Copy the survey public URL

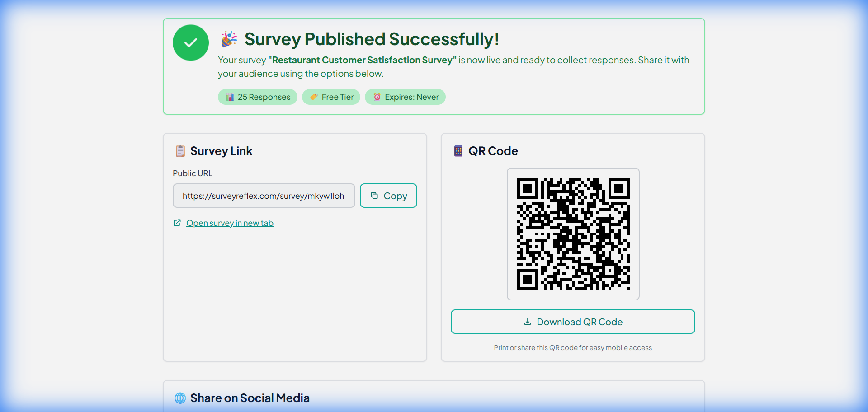[388, 195]
